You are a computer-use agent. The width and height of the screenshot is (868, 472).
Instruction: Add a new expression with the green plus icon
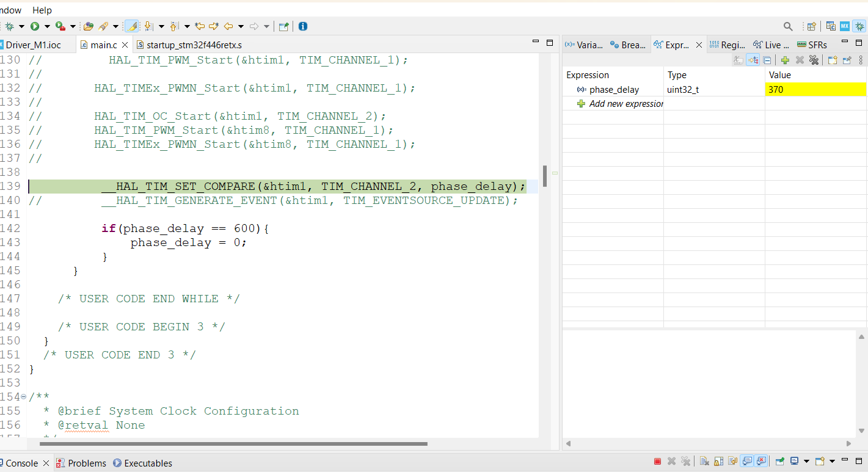(x=786, y=60)
